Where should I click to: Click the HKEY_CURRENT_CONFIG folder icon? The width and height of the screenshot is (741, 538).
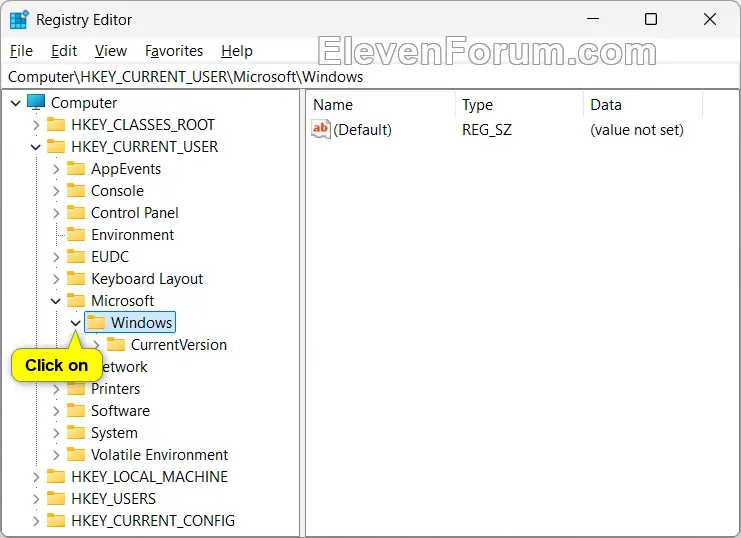(x=56, y=521)
